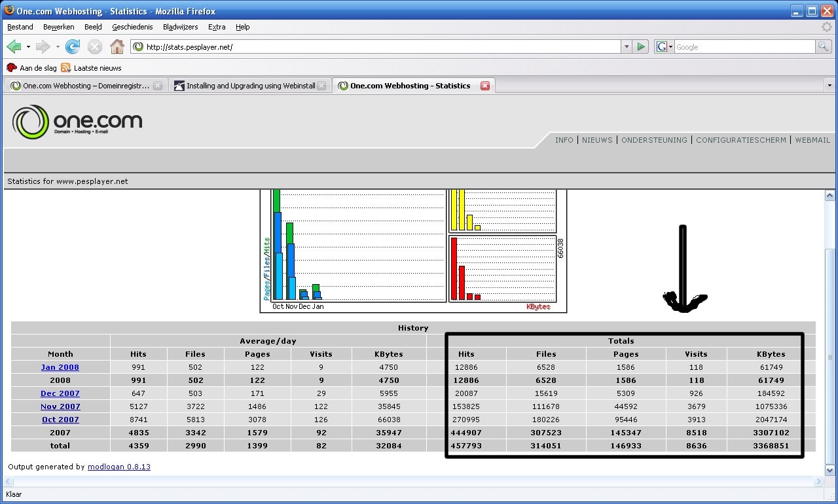Select Dec 2007 total Pages 5309
Screen dimensions: 838x504
click(626, 393)
